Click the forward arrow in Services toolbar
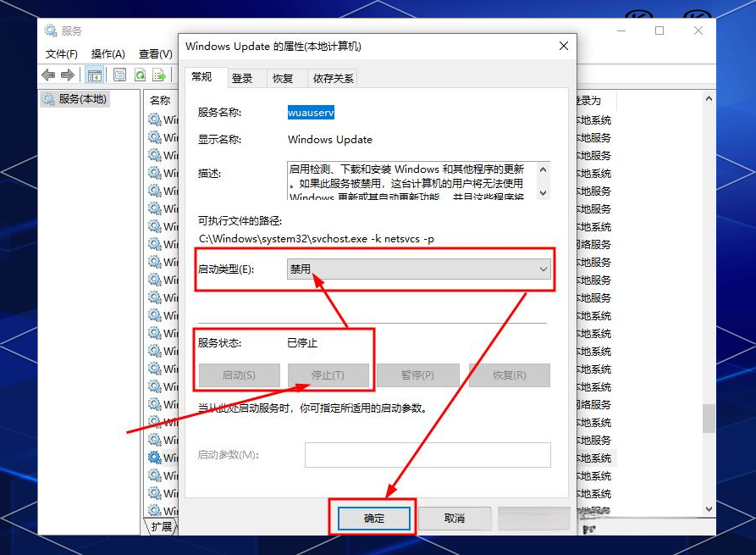Screen dimensions: 756x555 click(x=68, y=75)
